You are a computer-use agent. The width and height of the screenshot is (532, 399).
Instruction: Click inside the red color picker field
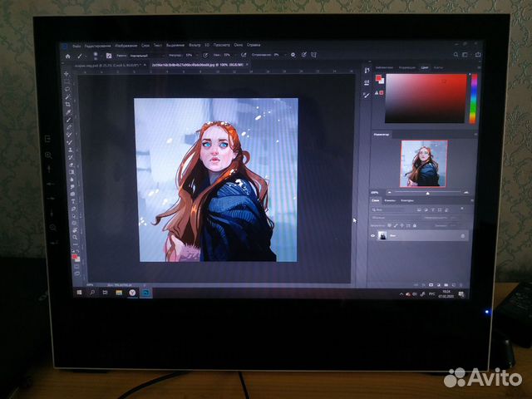[x=426, y=98]
